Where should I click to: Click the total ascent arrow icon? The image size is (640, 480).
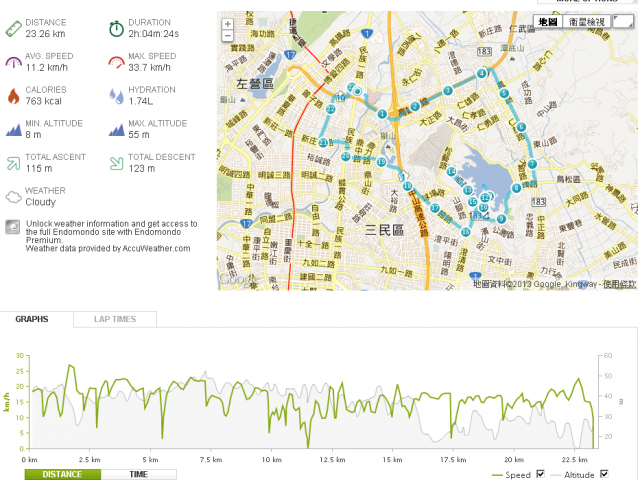coord(13,163)
